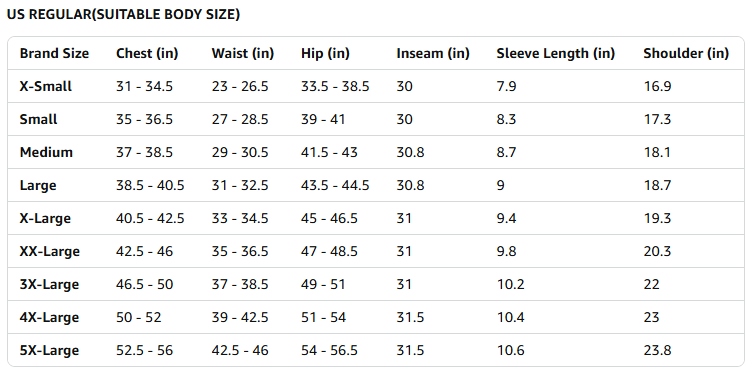
Task: Click shoulder value 23.8
Action: coord(658,351)
